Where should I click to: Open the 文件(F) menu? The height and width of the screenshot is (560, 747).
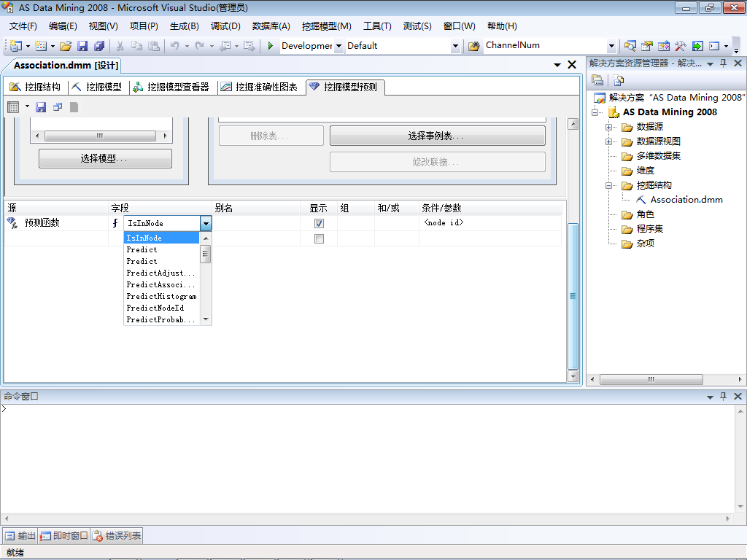pyautogui.click(x=23, y=26)
